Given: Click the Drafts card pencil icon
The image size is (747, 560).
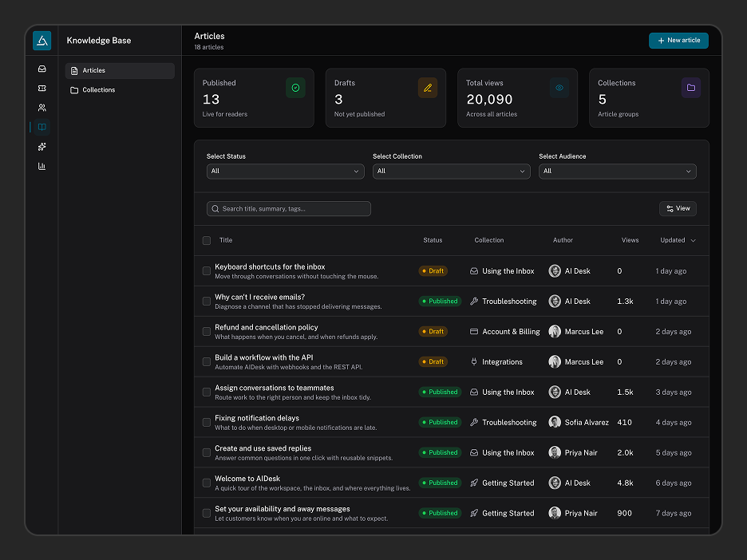Looking at the screenshot, I should coord(427,88).
